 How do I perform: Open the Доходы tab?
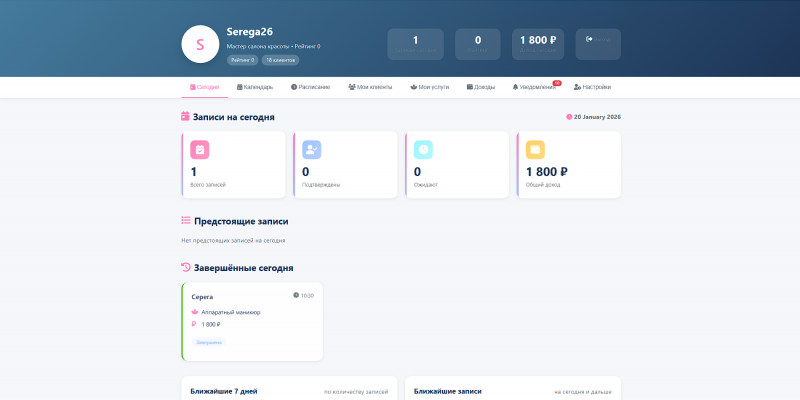tap(481, 87)
